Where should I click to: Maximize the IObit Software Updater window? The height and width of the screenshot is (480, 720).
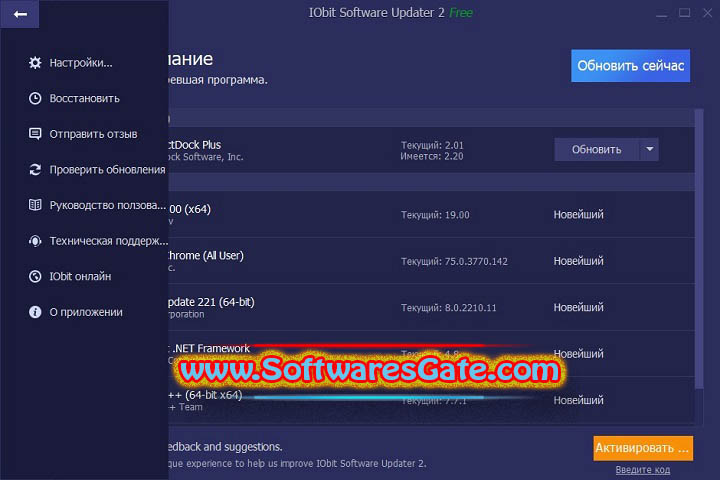click(685, 13)
